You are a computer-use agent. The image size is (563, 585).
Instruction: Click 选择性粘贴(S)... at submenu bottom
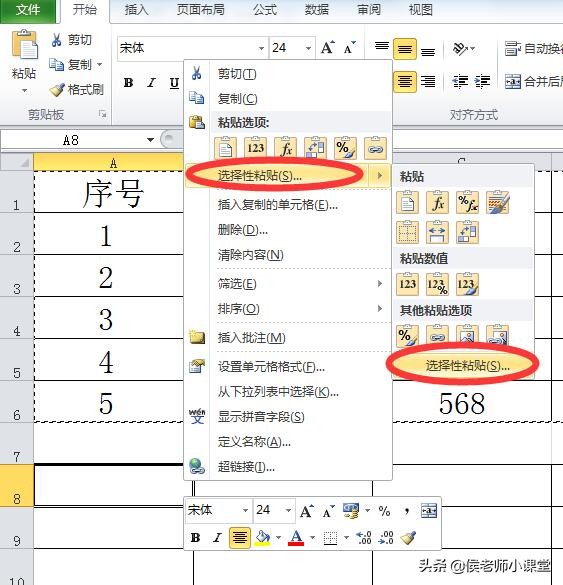click(463, 365)
